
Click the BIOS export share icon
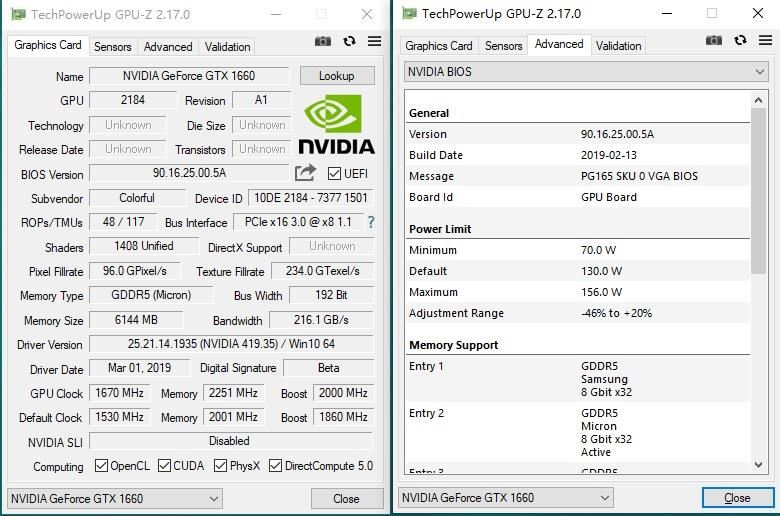(305, 173)
